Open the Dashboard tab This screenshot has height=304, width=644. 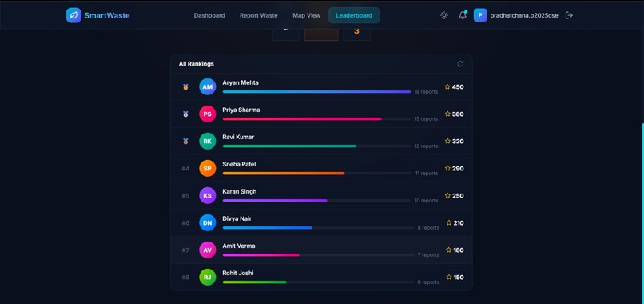click(209, 15)
